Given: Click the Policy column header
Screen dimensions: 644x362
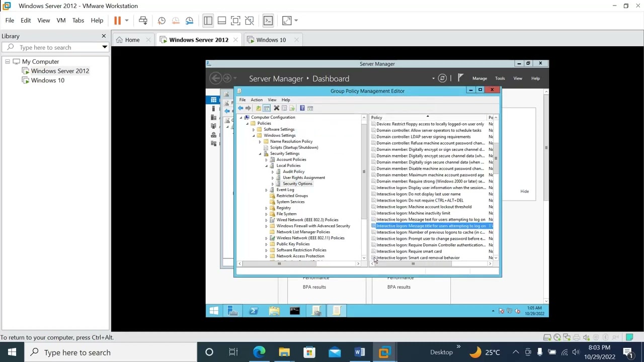Looking at the screenshot, I should point(428,118).
